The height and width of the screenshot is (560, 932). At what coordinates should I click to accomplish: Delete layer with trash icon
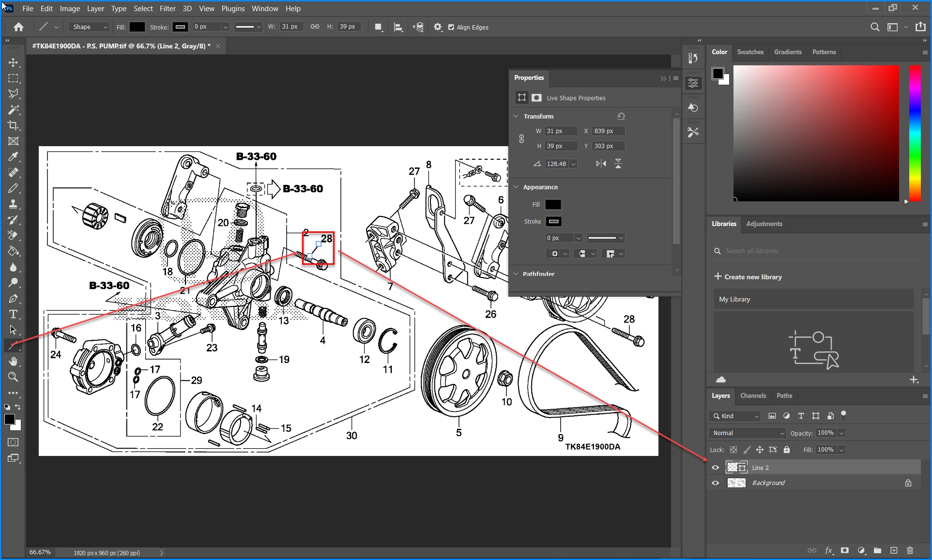click(910, 550)
